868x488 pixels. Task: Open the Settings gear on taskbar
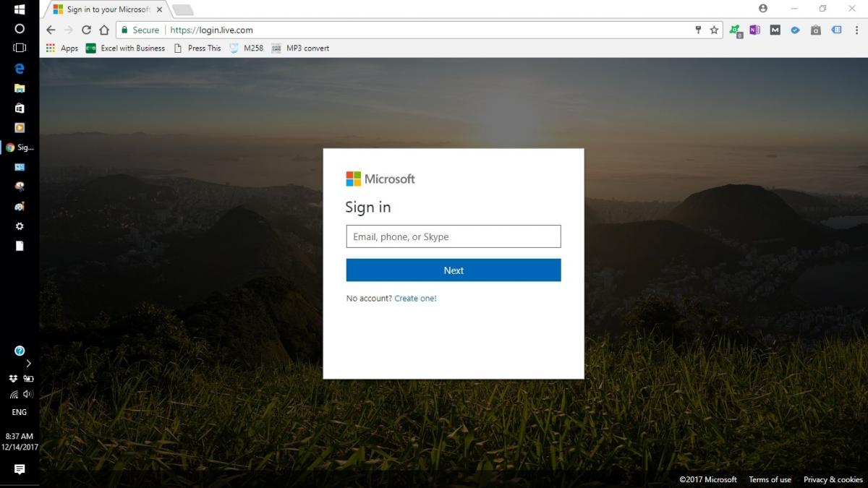(x=20, y=226)
